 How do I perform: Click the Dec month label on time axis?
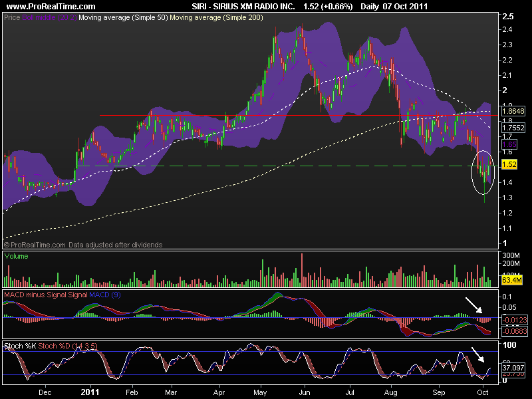[x=45, y=392]
